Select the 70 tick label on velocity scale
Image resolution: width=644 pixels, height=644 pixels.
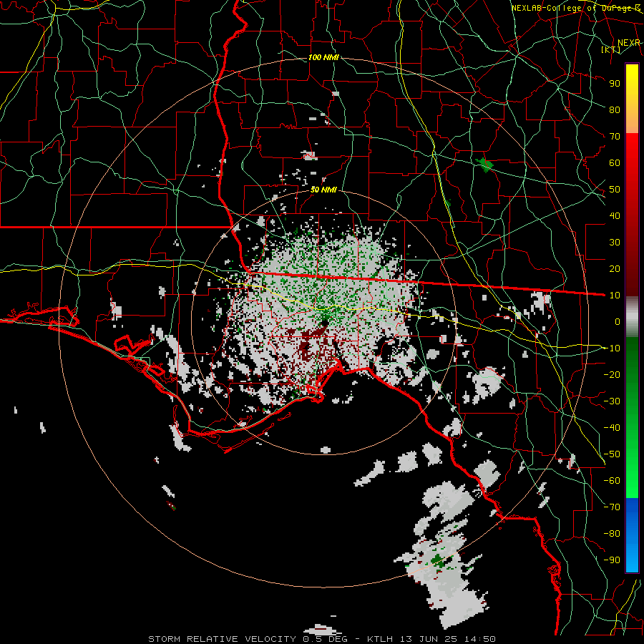click(x=615, y=137)
